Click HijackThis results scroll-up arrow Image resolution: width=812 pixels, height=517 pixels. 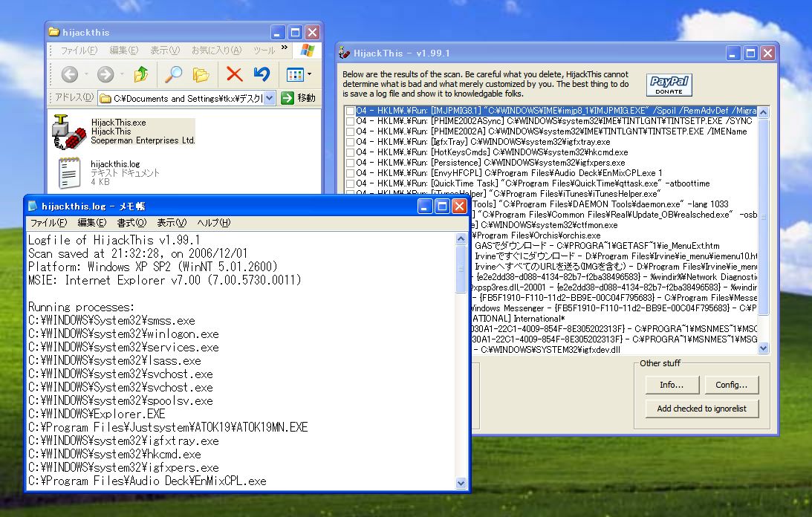[763, 112]
